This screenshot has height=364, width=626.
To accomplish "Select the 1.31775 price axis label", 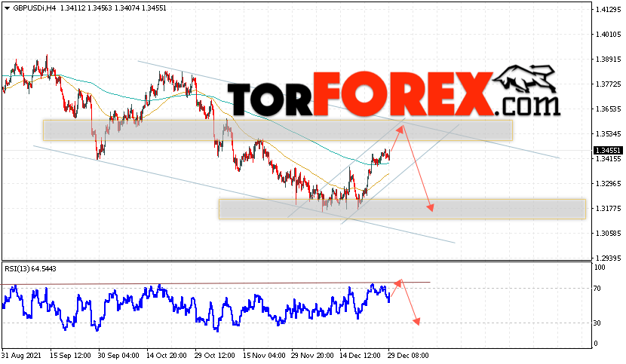I will click(x=608, y=208).
